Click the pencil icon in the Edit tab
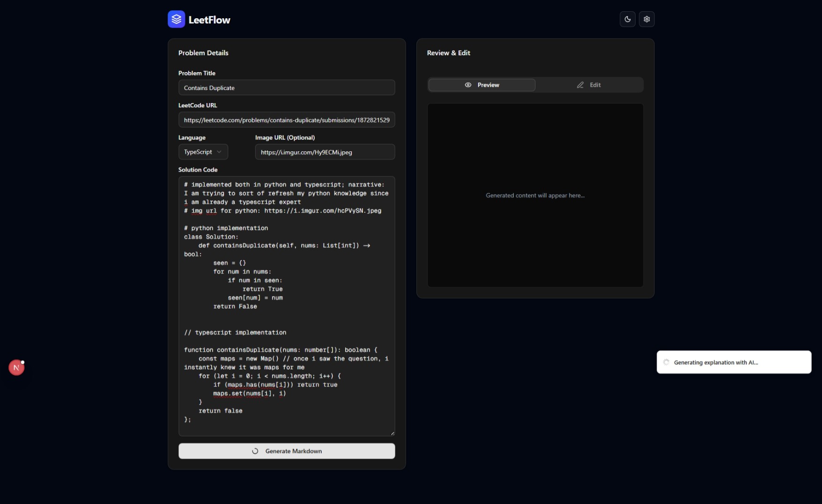This screenshot has width=822, height=504. 580,85
